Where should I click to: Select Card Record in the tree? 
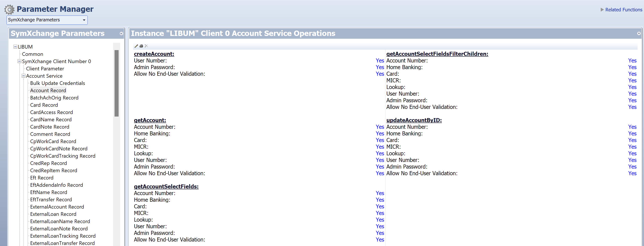pos(44,105)
